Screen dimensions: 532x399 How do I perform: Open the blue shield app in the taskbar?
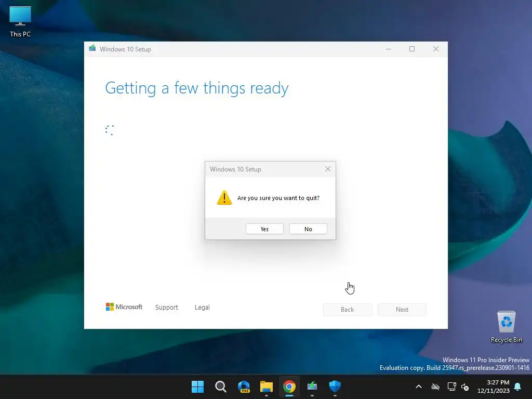pyautogui.click(x=335, y=387)
